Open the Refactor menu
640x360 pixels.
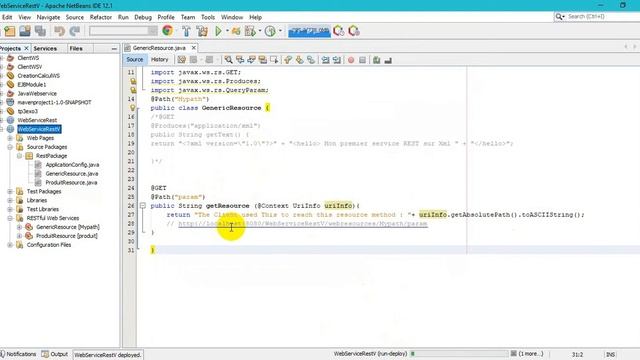[100, 17]
